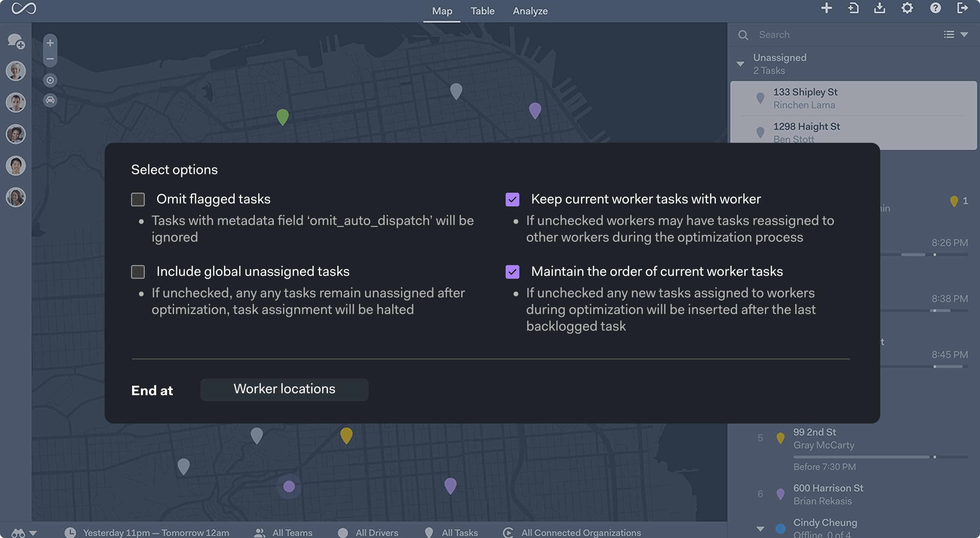Click the download export icon
The image size is (980, 538).
pyautogui.click(x=880, y=8)
